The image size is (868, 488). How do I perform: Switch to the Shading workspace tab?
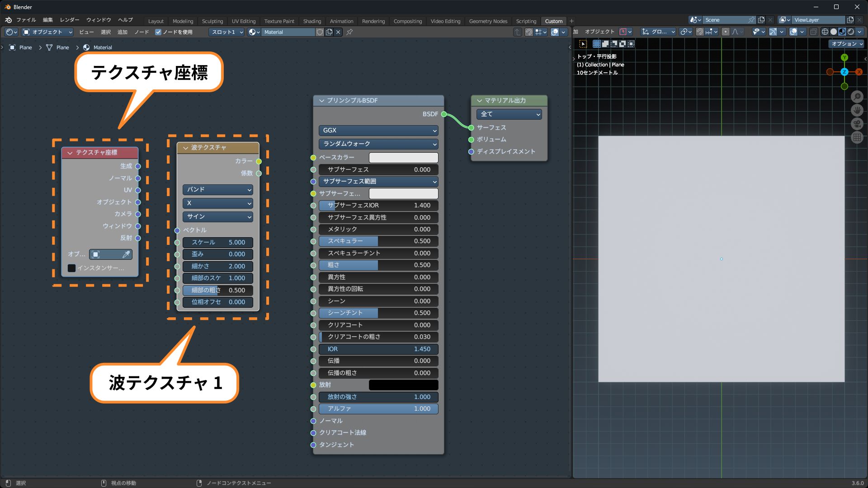[312, 21]
